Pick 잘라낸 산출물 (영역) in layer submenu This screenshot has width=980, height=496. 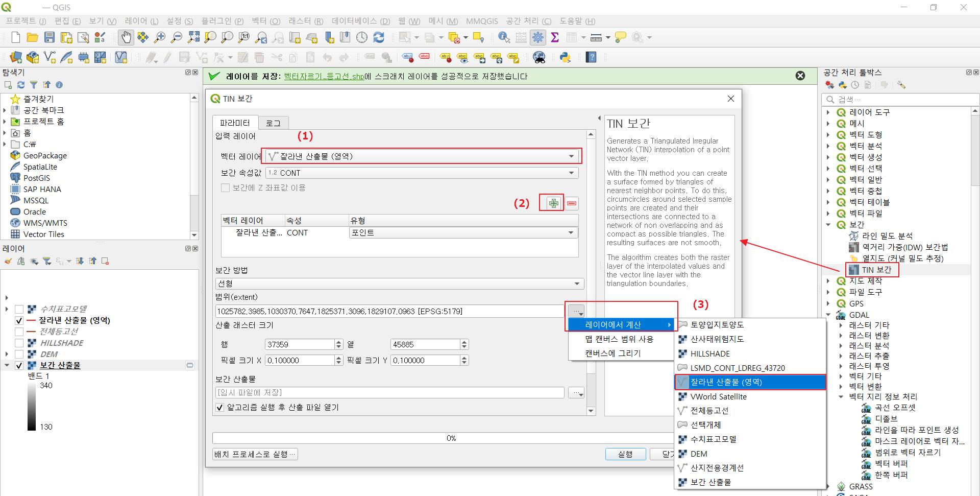pos(750,382)
